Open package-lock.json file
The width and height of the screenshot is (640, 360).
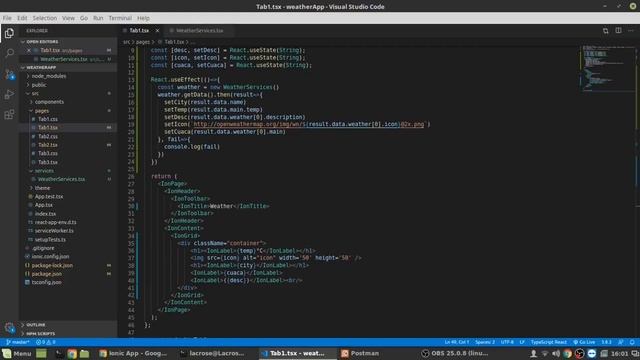[52, 265]
